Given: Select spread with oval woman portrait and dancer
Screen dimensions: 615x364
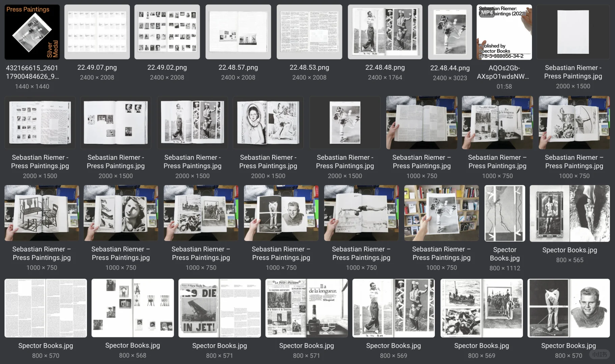Looking at the screenshot, I should point(268,123).
